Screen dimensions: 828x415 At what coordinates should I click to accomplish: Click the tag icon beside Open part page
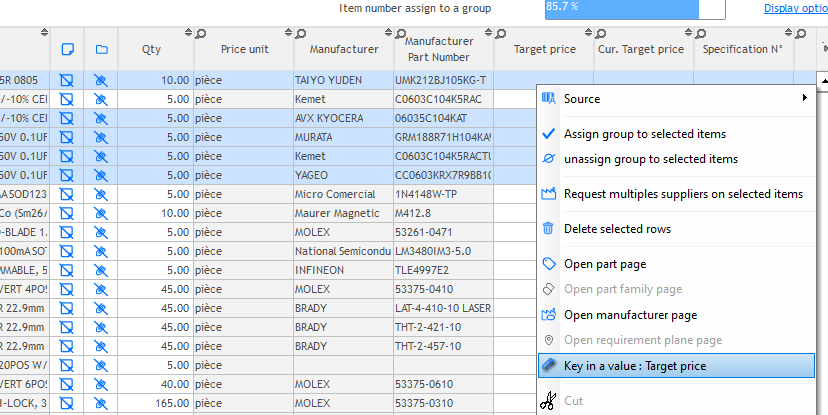point(547,264)
